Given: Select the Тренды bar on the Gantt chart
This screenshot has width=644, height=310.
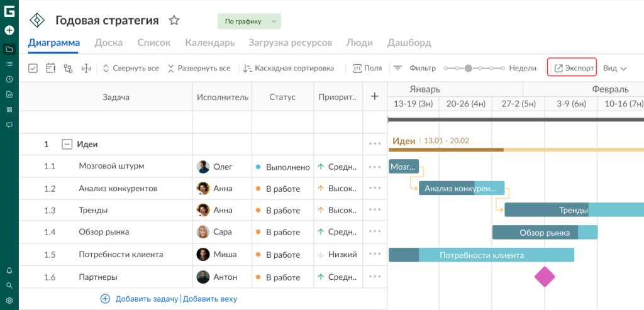Looking at the screenshot, I should (x=574, y=210).
